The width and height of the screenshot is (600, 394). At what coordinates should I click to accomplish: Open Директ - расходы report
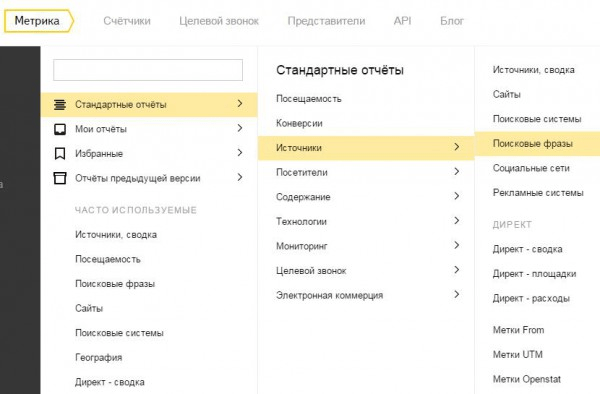tap(531, 298)
